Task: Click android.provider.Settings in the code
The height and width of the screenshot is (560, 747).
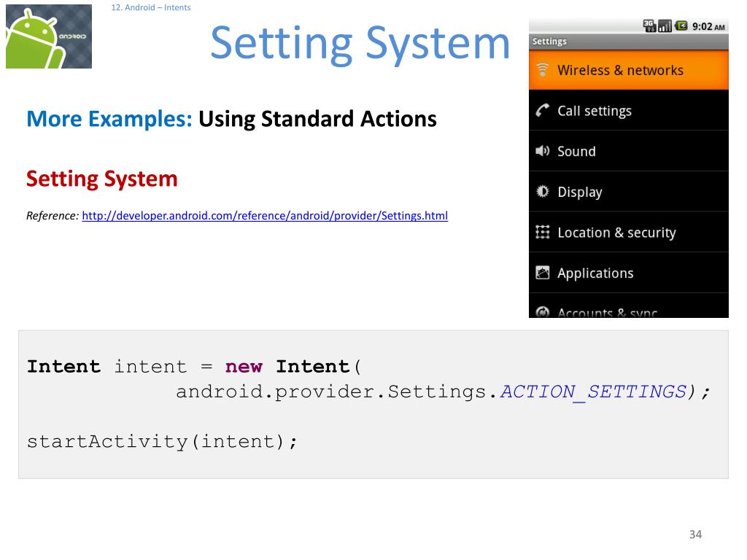Action: click(x=330, y=392)
